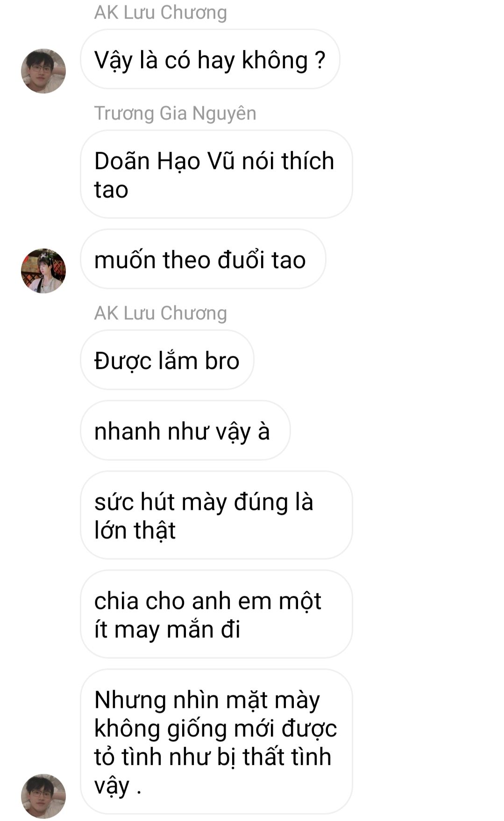Select 'chia cho anh em một ít may mắn đi'
The width and height of the screenshot is (504, 821).
click(x=216, y=614)
